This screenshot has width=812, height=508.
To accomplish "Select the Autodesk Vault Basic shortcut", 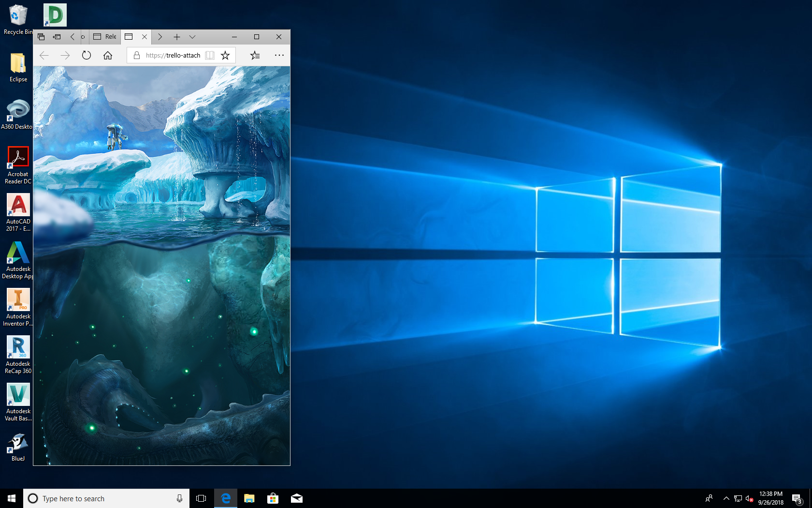I will tap(18, 402).
